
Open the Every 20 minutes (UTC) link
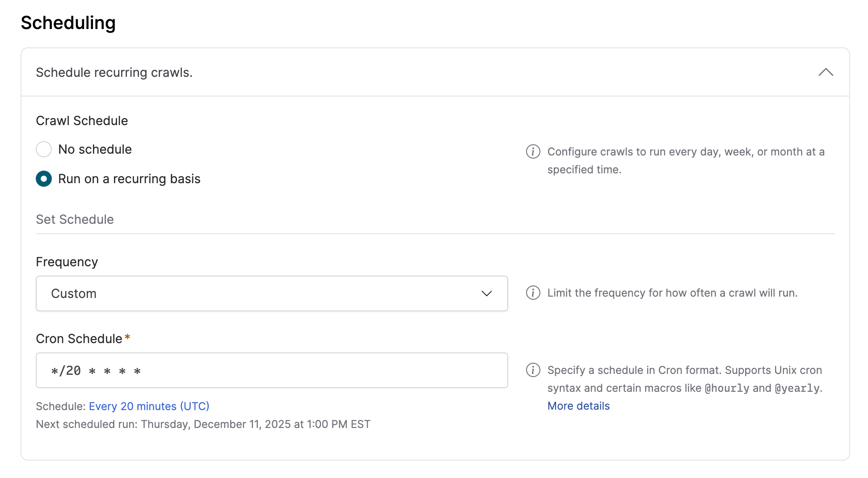tap(149, 406)
